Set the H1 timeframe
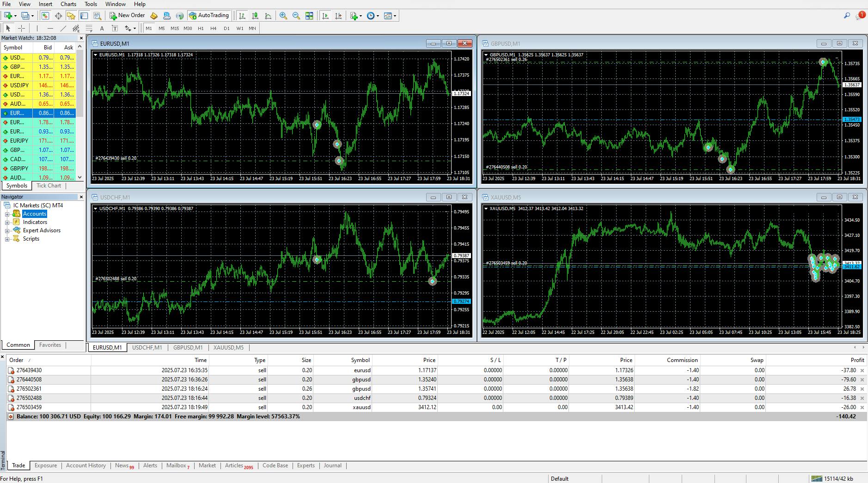The height and width of the screenshot is (483, 868). (201, 28)
